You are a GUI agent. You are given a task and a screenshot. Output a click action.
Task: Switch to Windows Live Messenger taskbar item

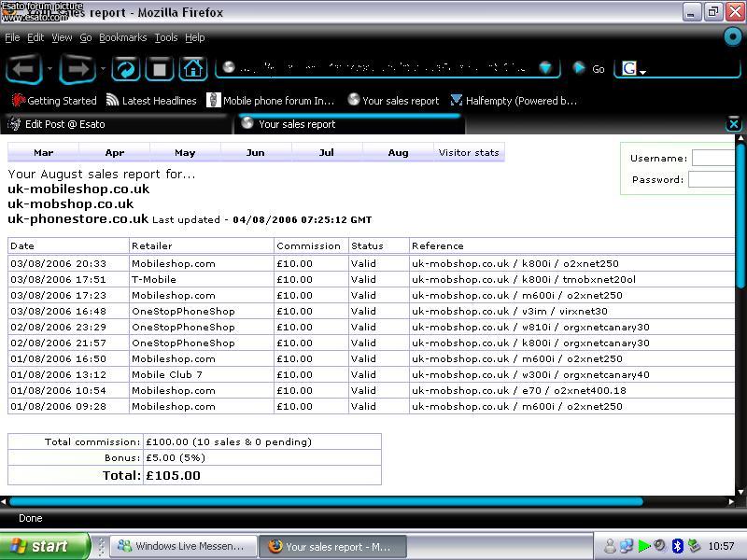[x=184, y=546]
